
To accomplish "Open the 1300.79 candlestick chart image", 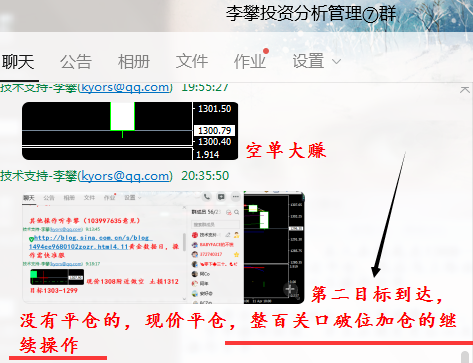I will click(130, 131).
